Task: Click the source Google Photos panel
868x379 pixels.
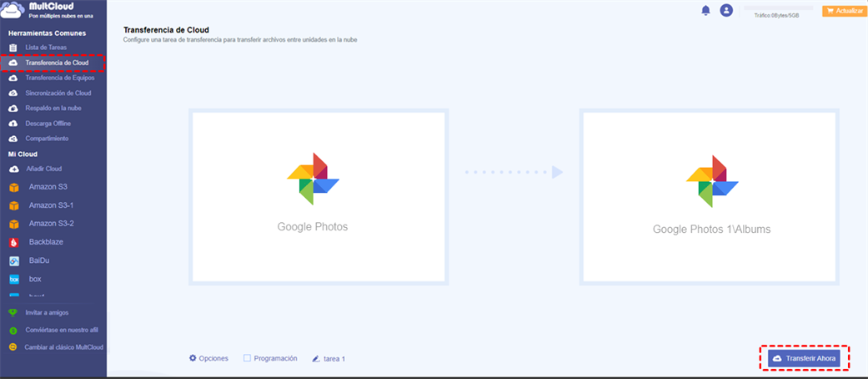Action: coord(319,197)
